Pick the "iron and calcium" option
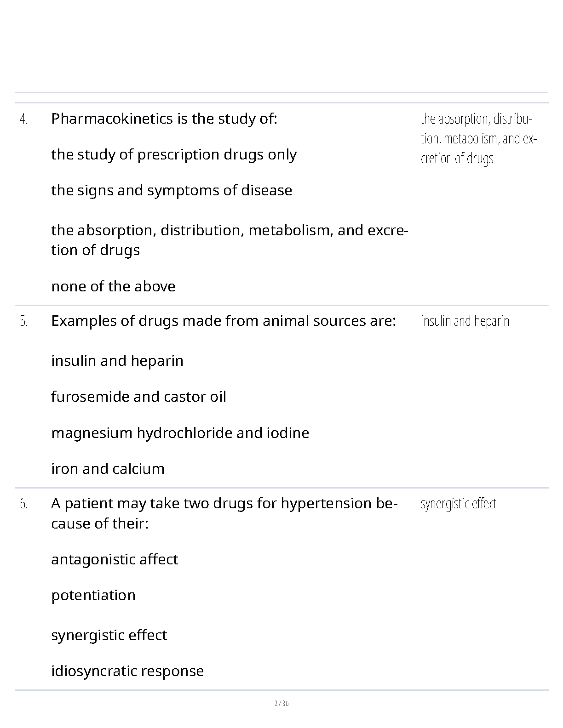 pos(108,469)
